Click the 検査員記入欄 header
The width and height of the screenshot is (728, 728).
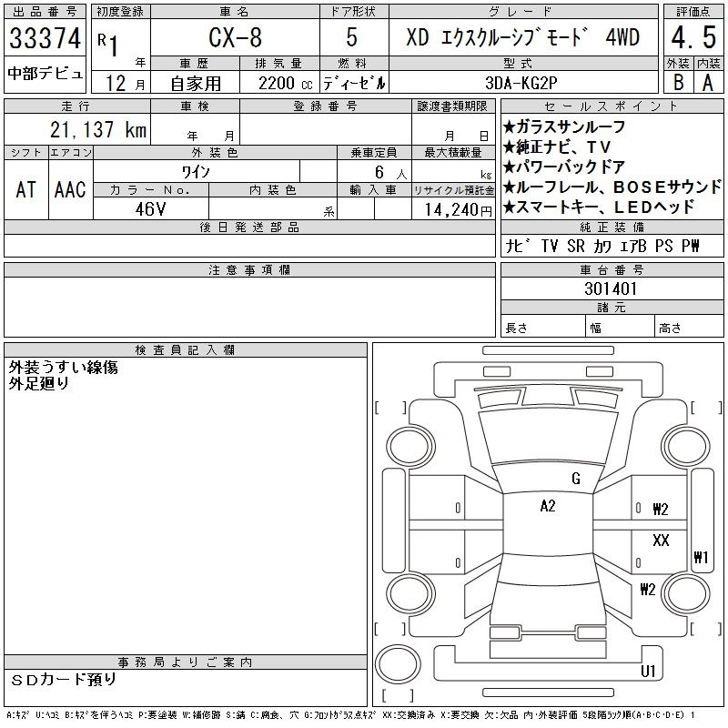[186, 350]
